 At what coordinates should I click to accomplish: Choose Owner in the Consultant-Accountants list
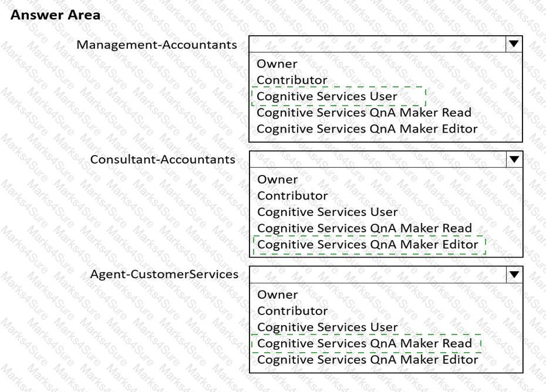pyautogui.click(x=277, y=179)
